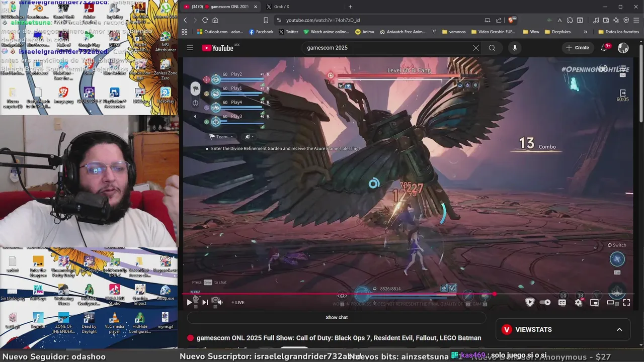This screenshot has height=362, width=644.
Task: Go to the YouTube home logo
Action: tap(217, 48)
